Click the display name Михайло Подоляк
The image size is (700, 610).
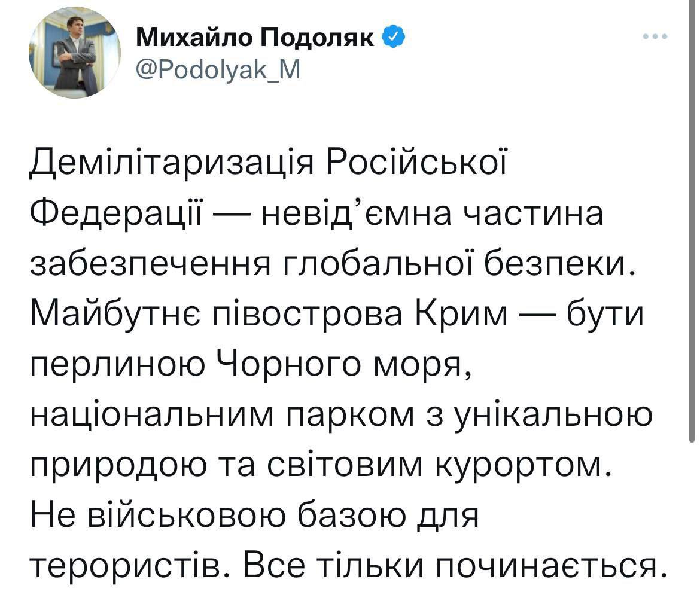pos(256,39)
